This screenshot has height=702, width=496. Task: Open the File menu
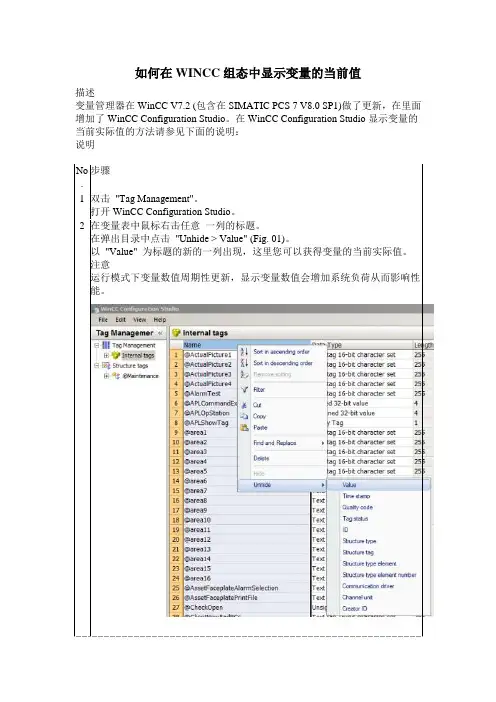[x=103, y=320]
